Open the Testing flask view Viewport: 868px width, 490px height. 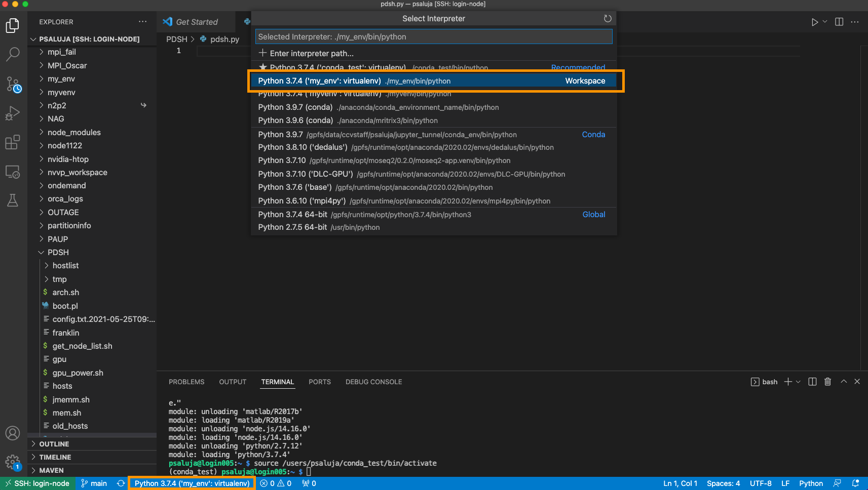tap(13, 201)
